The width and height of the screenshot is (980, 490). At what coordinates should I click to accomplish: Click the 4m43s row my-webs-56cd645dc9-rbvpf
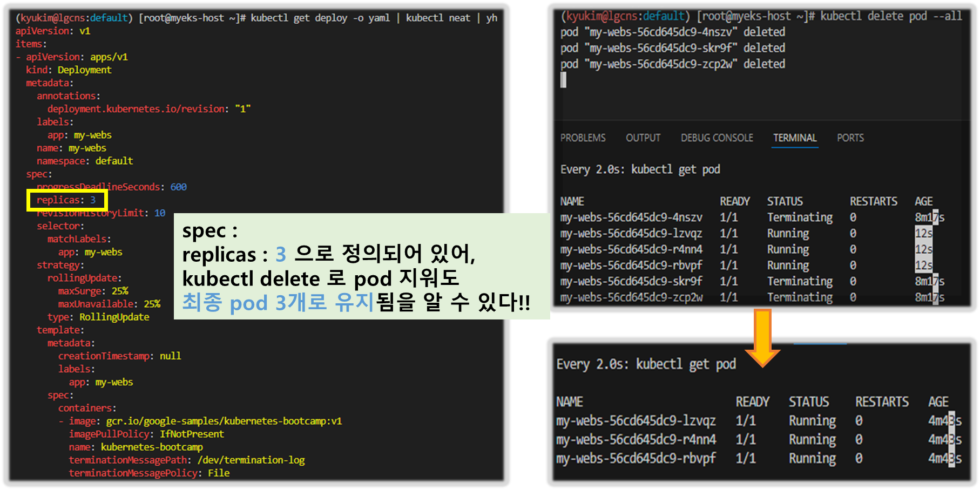point(759,459)
